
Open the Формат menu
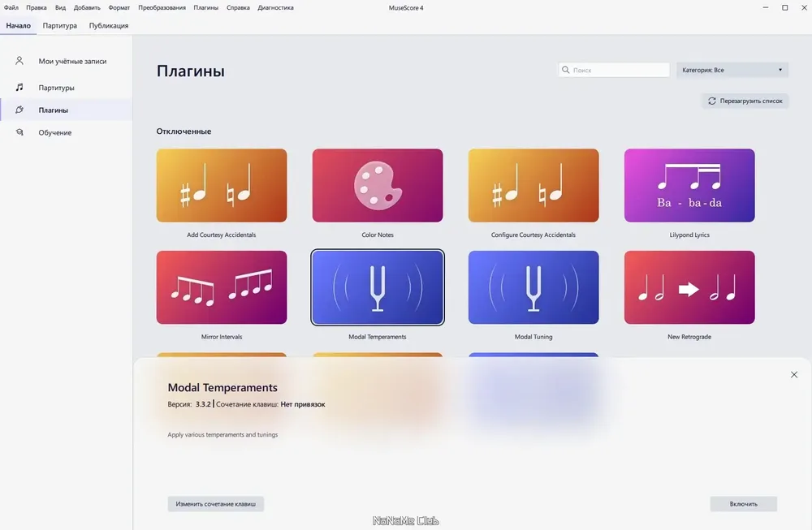pyautogui.click(x=119, y=8)
